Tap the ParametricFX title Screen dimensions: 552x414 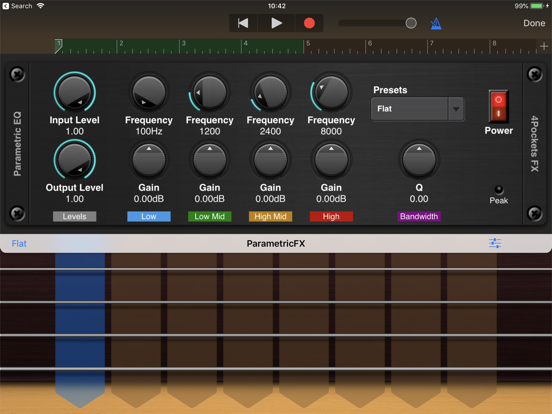(276, 244)
